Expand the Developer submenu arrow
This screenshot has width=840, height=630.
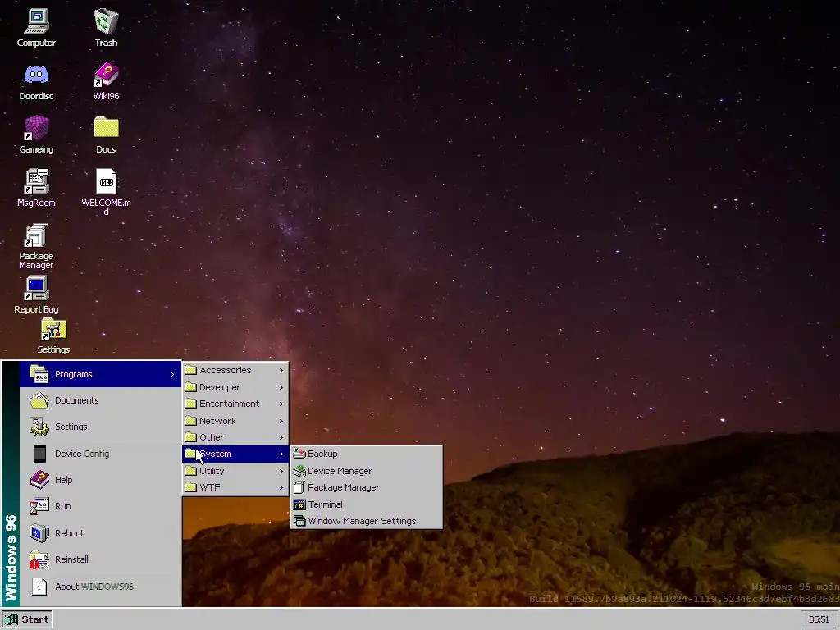click(x=281, y=387)
